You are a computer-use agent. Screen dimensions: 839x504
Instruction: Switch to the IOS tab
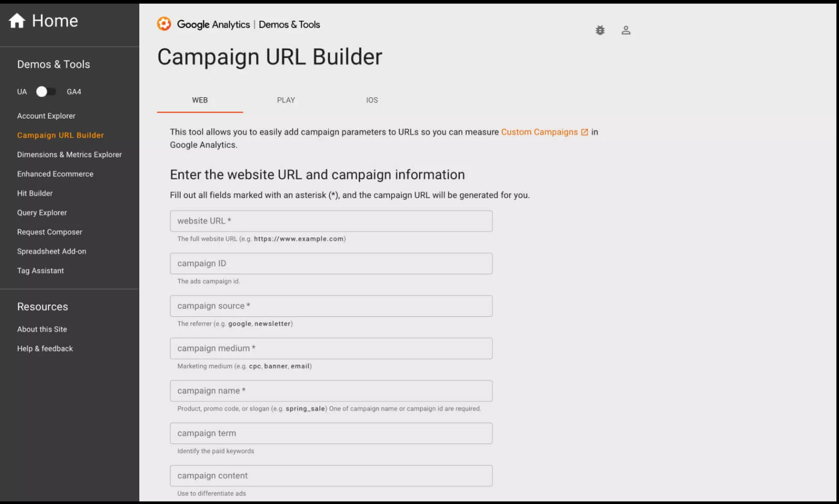(372, 100)
